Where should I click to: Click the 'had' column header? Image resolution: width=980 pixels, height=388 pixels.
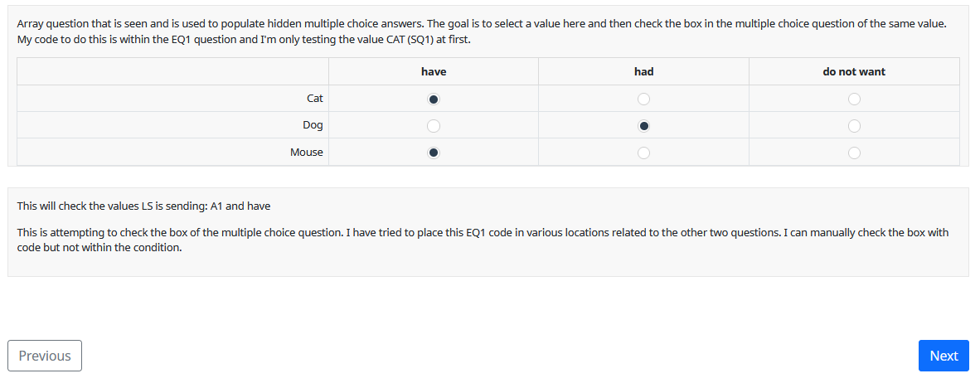click(x=643, y=72)
